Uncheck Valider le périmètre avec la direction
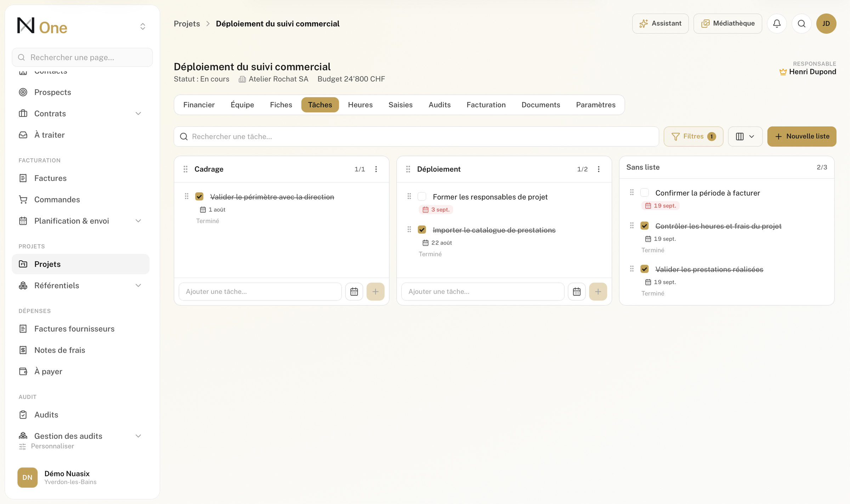Screen dimensions: 850x504 199,196
